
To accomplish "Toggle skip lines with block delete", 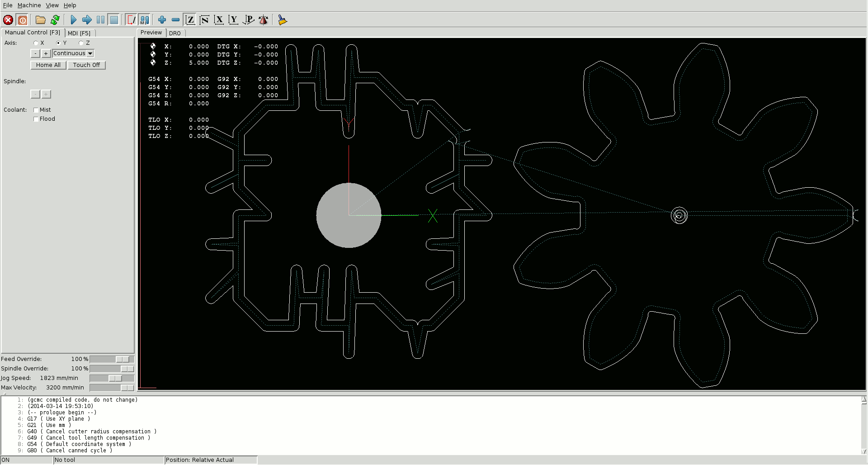I will pos(131,20).
